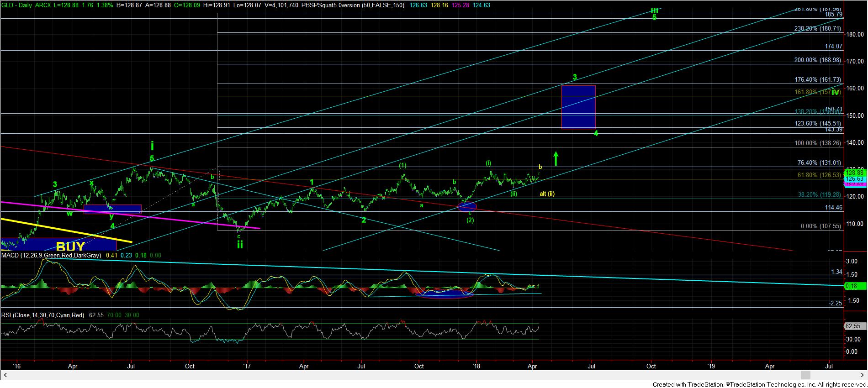Click the green wave (1) label
The width and height of the screenshot is (868, 388).
(x=402, y=165)
